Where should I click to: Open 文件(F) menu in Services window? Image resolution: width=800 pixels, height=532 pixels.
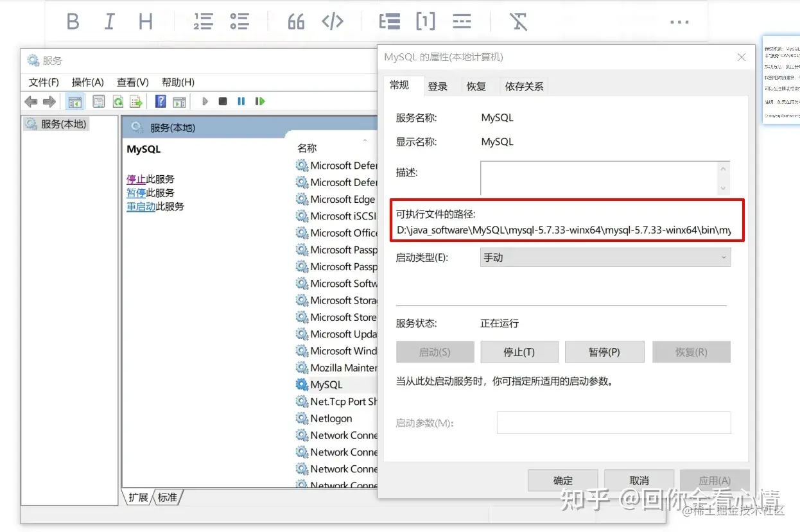coord(44,82)
